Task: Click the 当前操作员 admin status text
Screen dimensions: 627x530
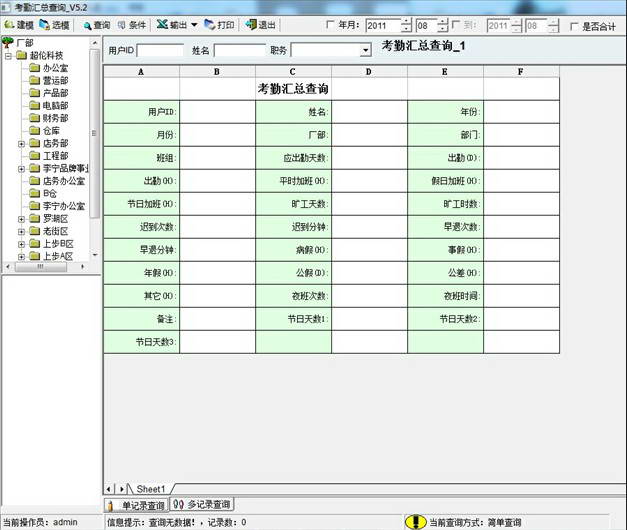Action: [40, 522]
